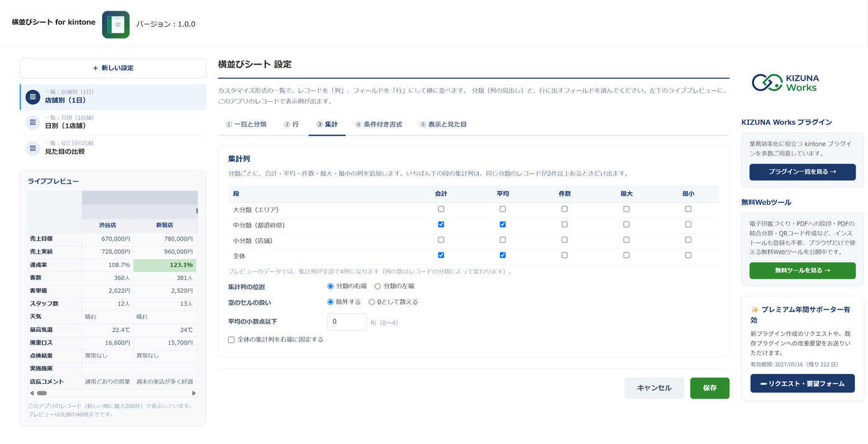Uncheck 合計 for 全体 row
The width and height of the screenshot is (868, 444).
[441, 255]
